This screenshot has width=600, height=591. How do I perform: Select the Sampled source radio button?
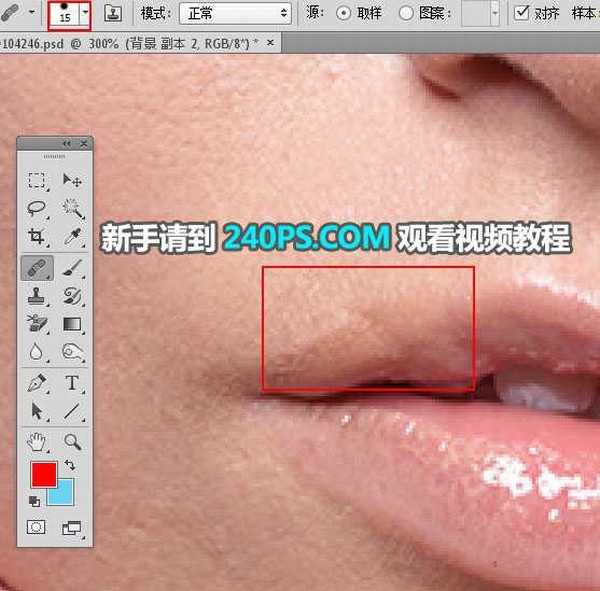tap(344, 14)
